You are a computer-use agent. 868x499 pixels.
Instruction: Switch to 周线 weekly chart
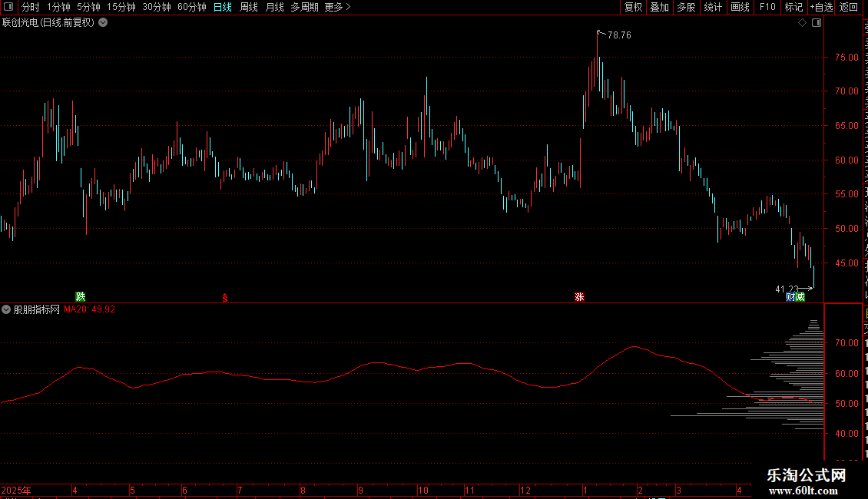(x=249, y=7)
